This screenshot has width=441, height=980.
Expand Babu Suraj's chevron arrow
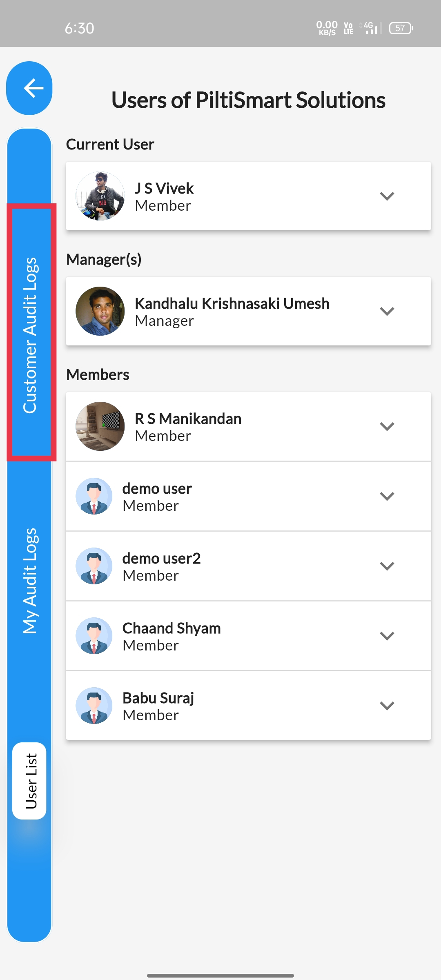tap(387, 706)
